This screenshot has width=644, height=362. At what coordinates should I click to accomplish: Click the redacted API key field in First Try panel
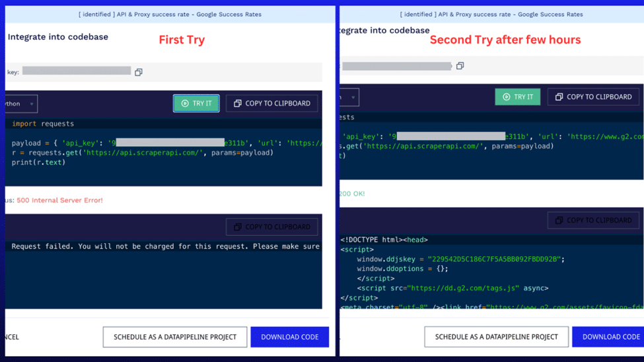point(77,71)
